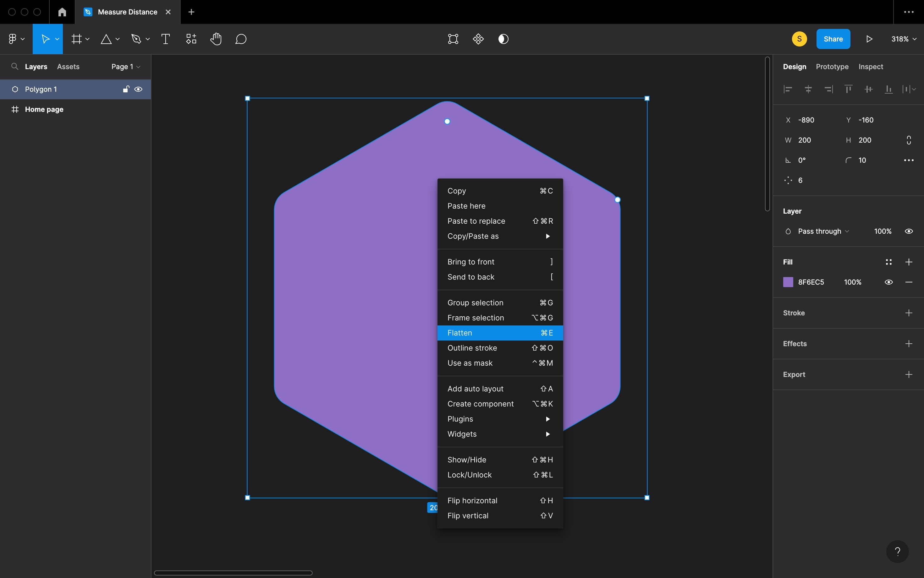Click the mask contrast icon in toolbar
This screenshot has width=924, height=578.
[503, 39]
